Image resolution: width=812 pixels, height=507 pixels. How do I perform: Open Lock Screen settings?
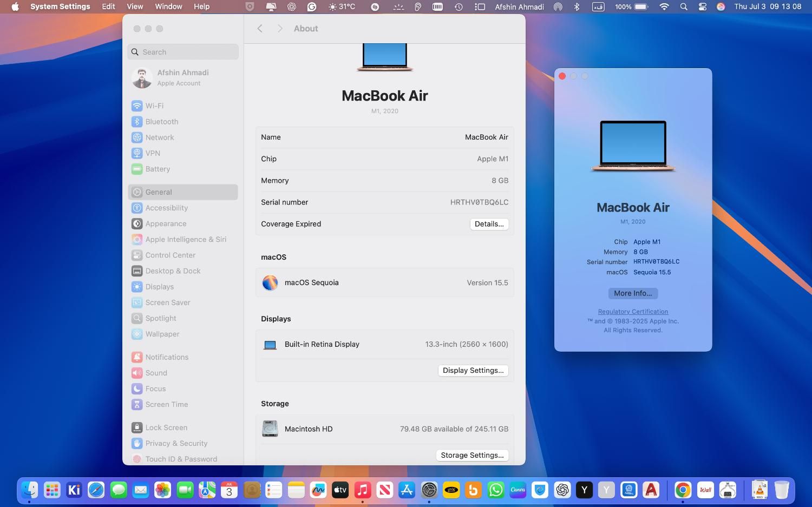click(183, 427)
